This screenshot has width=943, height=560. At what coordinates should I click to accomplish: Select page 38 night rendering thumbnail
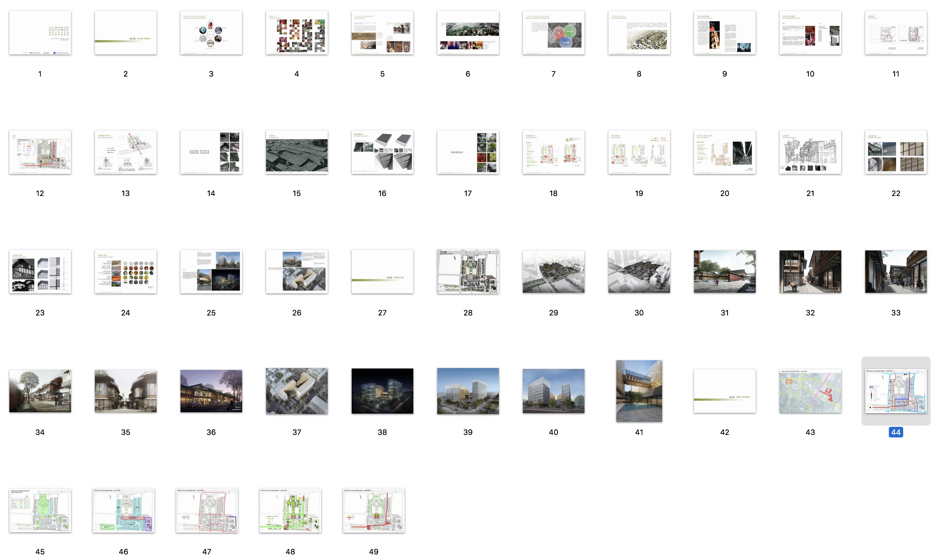point(382,391)
